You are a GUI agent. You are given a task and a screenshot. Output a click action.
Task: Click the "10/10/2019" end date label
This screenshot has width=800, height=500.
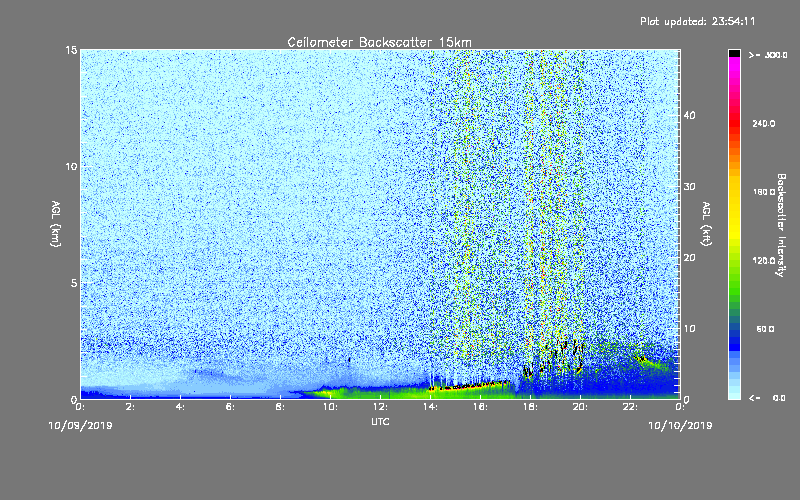[x=680, y=426]
